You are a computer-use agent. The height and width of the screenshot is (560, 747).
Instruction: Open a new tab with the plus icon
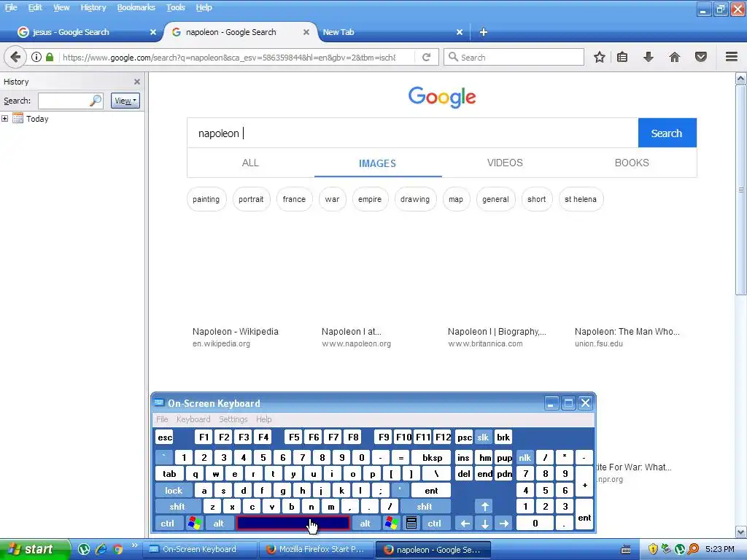pyautogui.click(x=483, y=32)
